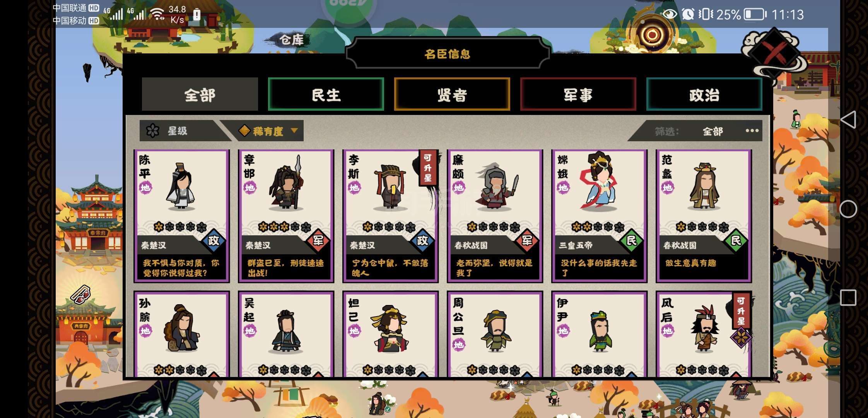Switch to the 贤者 tab

tap(452, 94)
